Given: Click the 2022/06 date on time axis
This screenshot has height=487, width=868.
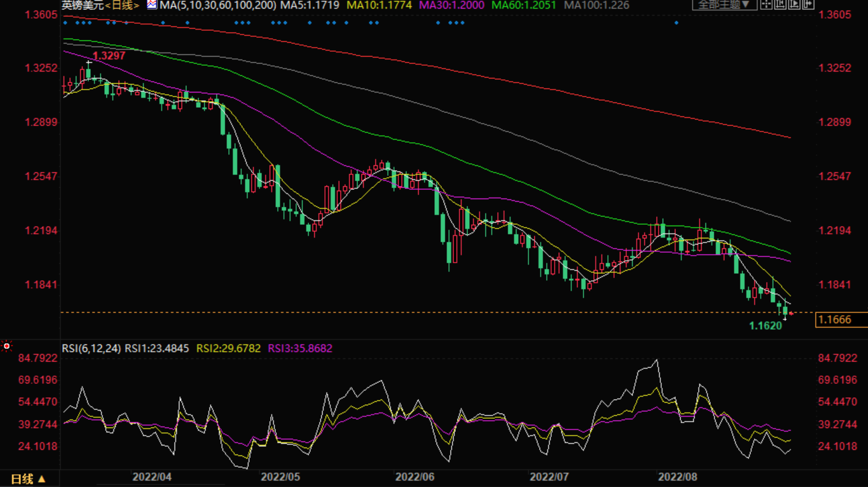Looking at the screenshot, I should 414,477.
